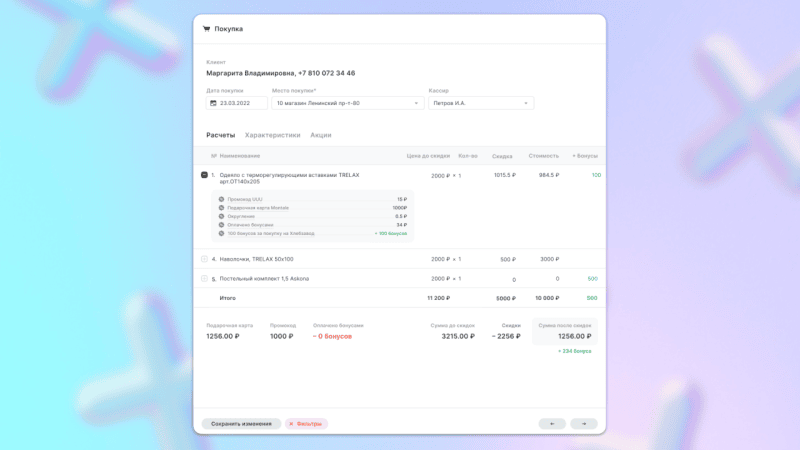Expand the Наволочки TRELAX 50x100 row
The height and width of the screenshot is (450, 800).
point(205,259)
